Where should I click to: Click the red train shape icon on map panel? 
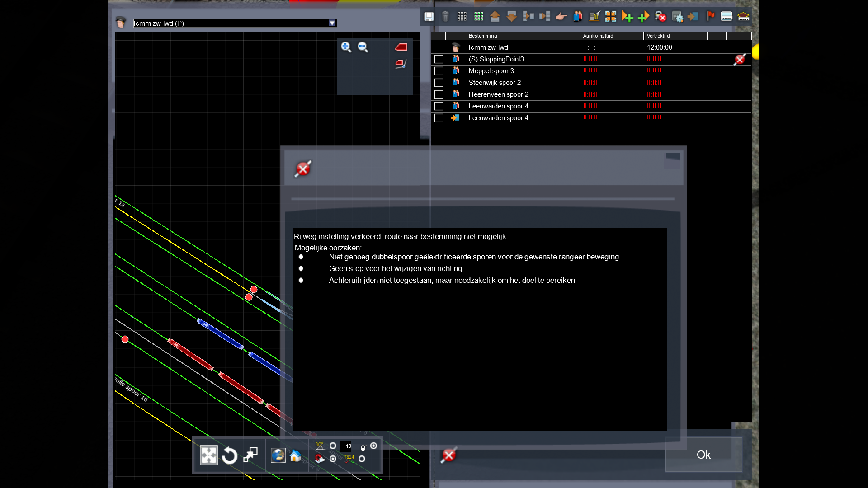pyautogui.click(x=401, y=47)
